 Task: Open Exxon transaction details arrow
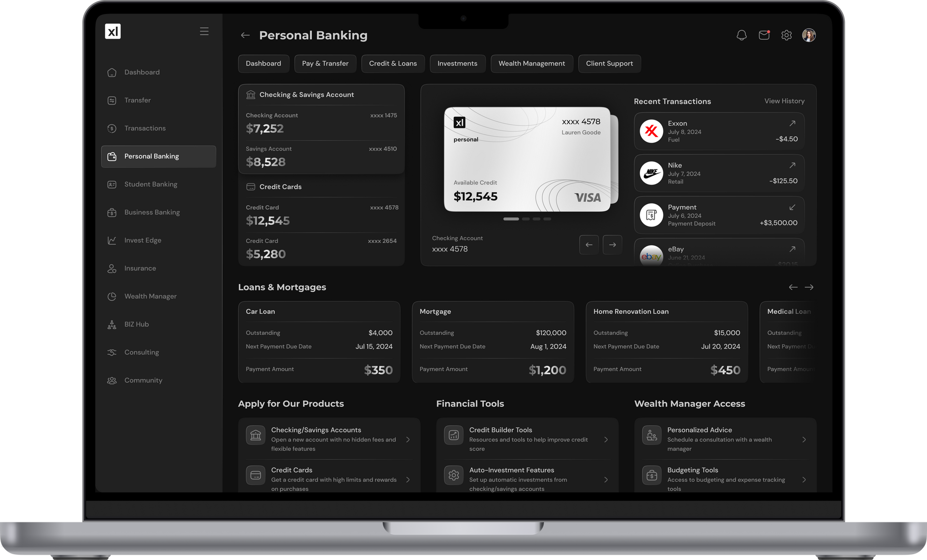pos(792,124)
